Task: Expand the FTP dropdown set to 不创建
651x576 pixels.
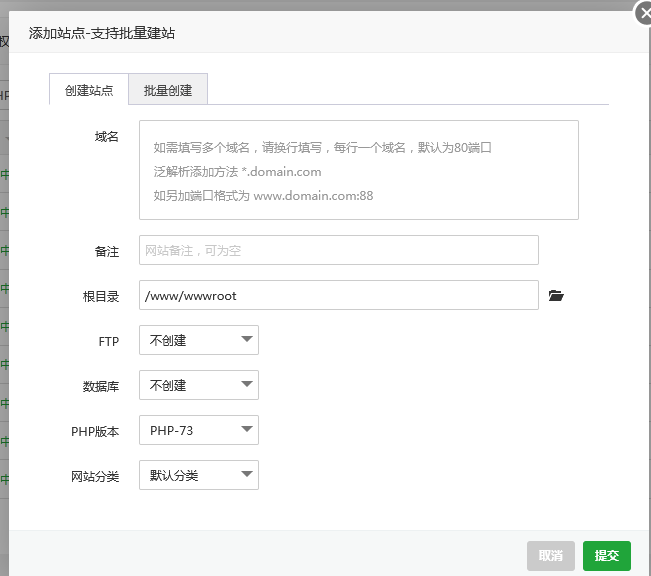Action: [198, 340]
